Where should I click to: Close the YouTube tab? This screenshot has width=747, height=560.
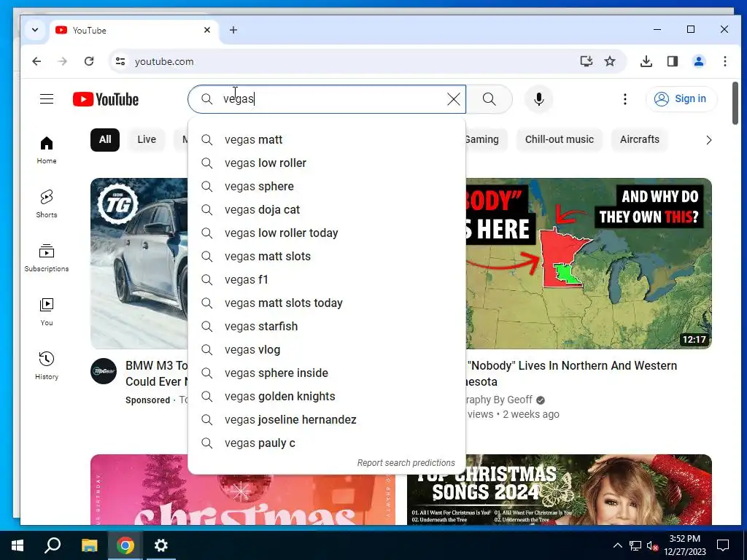(206, 30)
